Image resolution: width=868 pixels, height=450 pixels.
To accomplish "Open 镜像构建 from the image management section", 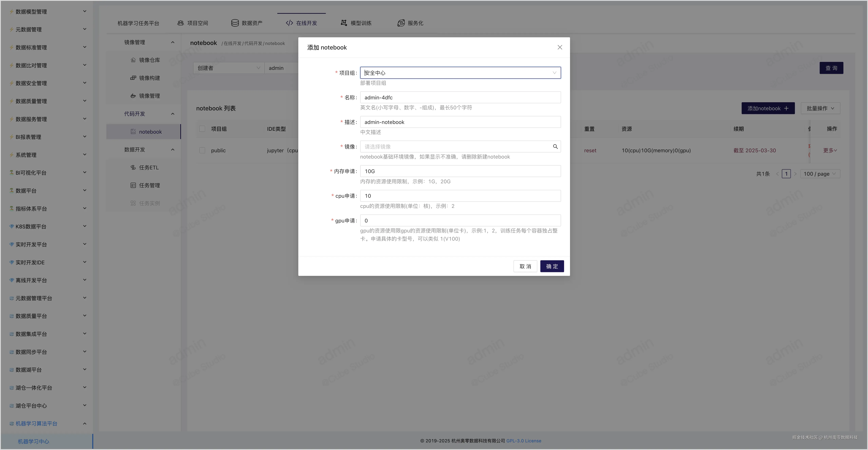I will pyautogui.click(x=133, y=78).
